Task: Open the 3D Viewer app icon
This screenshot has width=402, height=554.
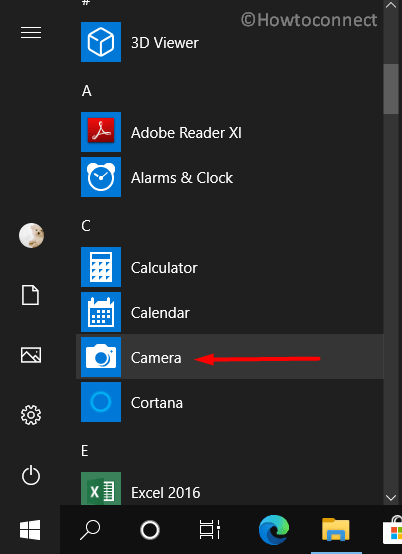Action: pyautogui.click(x=101, y=42)
